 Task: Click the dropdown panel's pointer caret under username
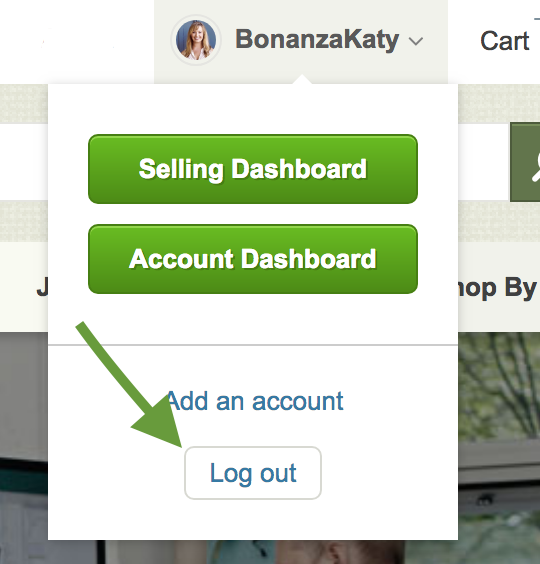coord(302,79)
